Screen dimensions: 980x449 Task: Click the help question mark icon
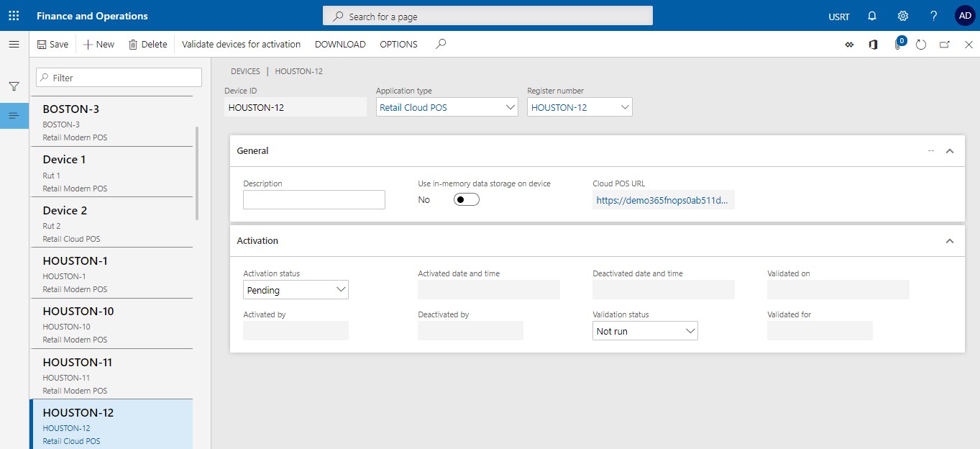pos(933,16)
